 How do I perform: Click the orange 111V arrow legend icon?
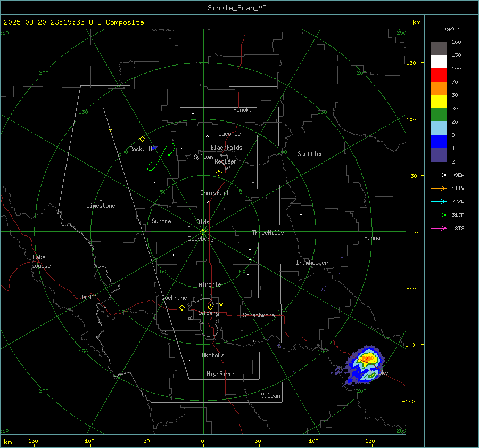pos(439,189)
